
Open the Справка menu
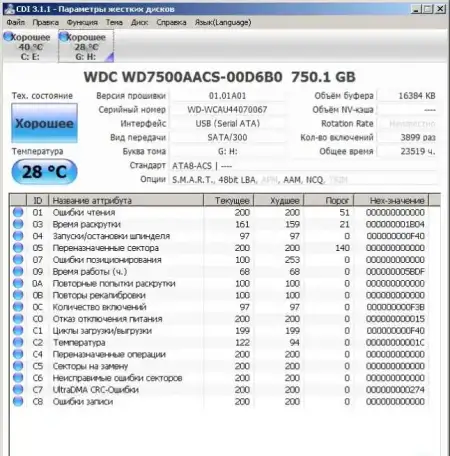(171, 22)
